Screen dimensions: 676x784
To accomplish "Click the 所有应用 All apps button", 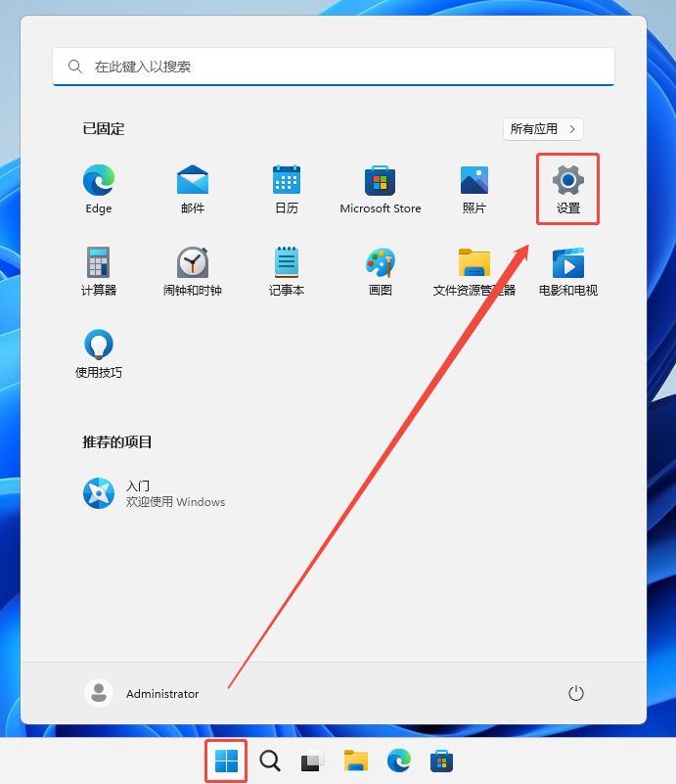I will (543, 129).
